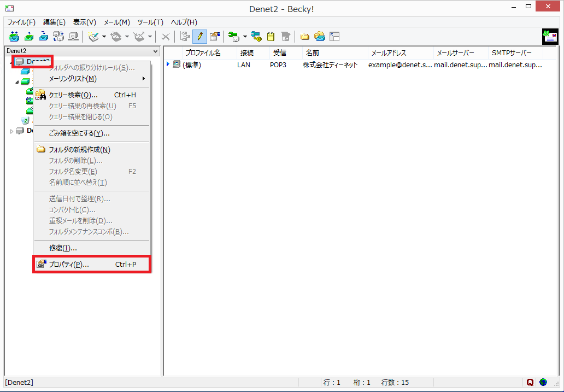This screenshot has width=564, height=392.
Task: Click the grayed reply icon
Action: [116, 36]
